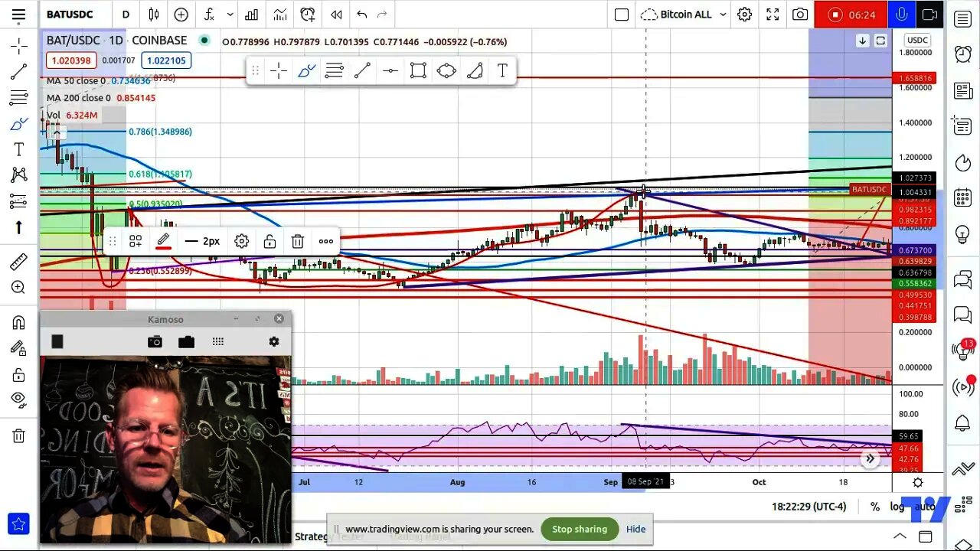
Task: Take a chart snapshot with camera icon
Action: pyautogui.click(x=800, y=15)
